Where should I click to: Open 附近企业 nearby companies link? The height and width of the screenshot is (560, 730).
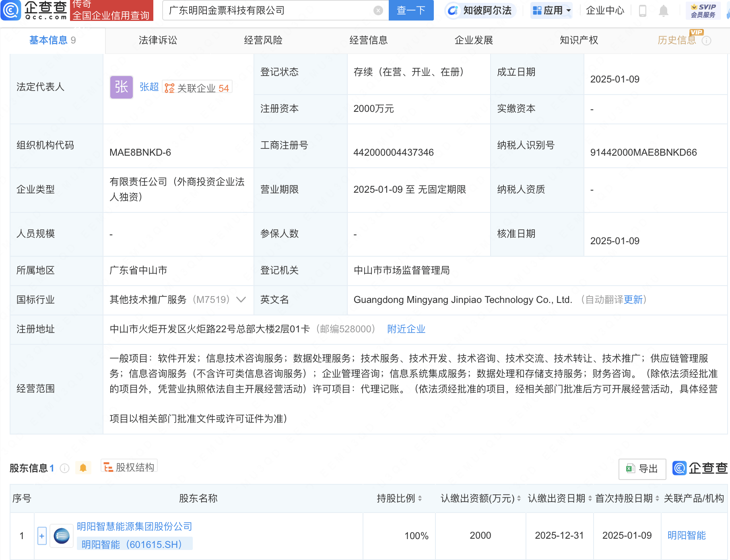point(406,329)
